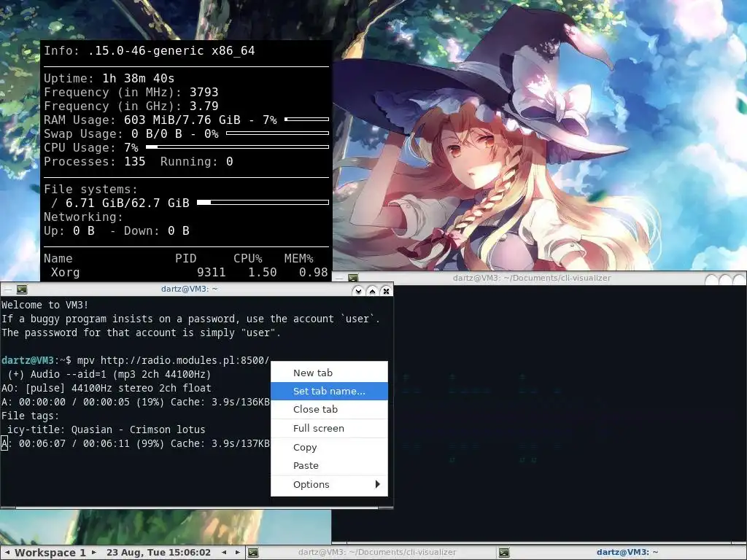Click the mpv http://radio.modules.pl:8500/ command
This screenshot has height=560, width=747.
[174, 360]
